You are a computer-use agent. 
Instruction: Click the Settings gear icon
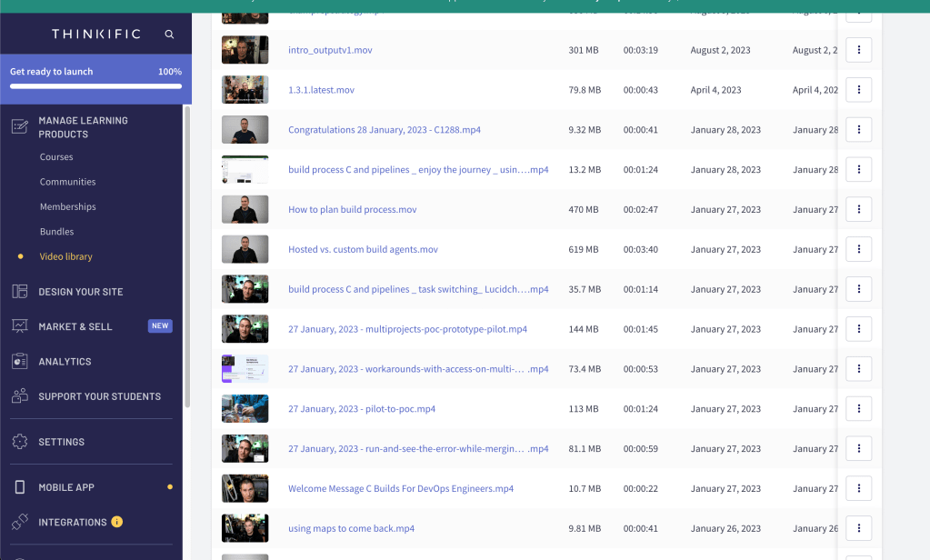point(20,441)
